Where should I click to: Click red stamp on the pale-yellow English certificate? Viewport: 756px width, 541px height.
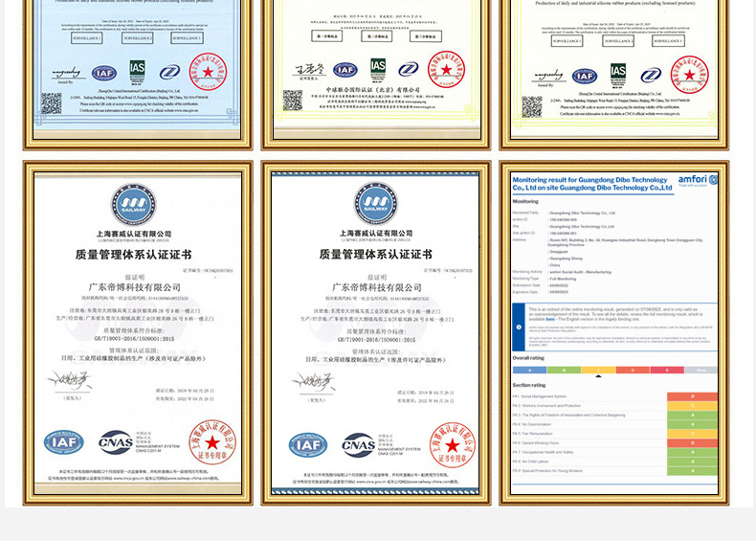coord(689,75)
